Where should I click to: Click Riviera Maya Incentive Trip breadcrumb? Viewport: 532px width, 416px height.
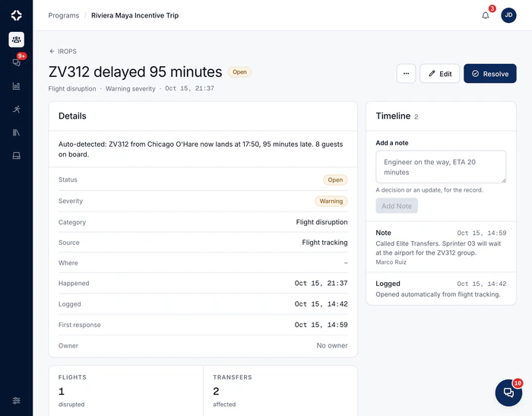coord(135,15)
